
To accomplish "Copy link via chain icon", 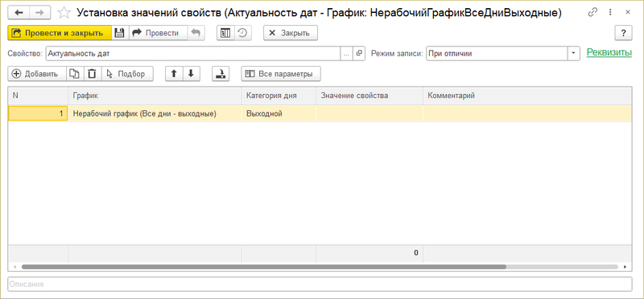I will click(592, 12).
